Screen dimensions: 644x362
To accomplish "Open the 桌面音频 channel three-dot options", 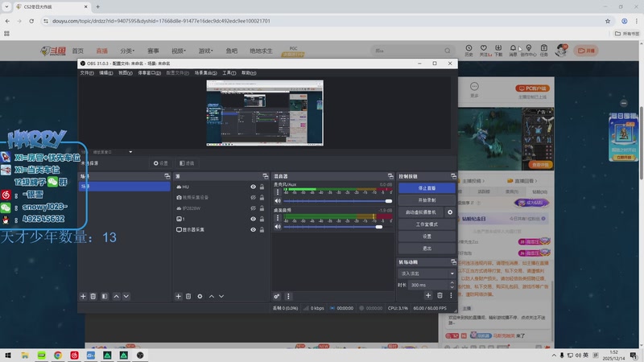I will pos(278,217).
